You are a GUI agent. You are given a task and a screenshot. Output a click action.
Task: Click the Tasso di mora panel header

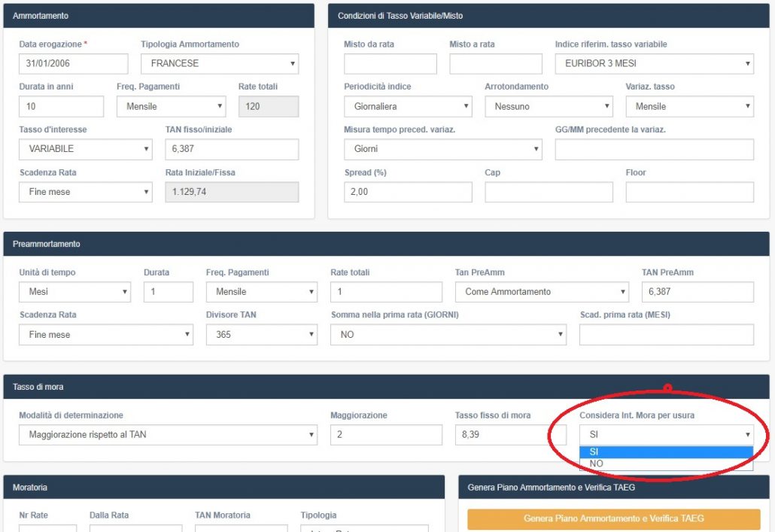[x=386, y=387]
